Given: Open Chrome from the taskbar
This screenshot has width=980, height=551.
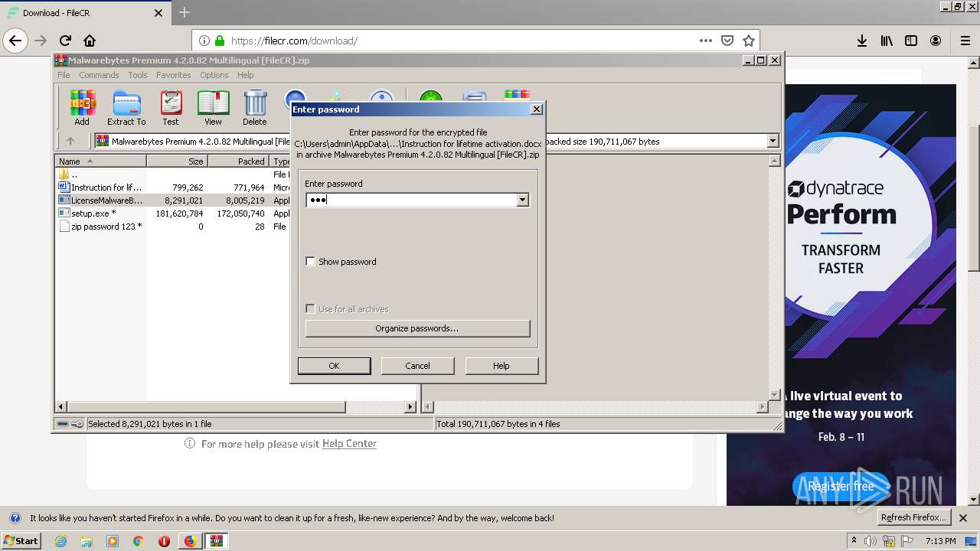Looking at the screenshot, I should click(138, 540).
